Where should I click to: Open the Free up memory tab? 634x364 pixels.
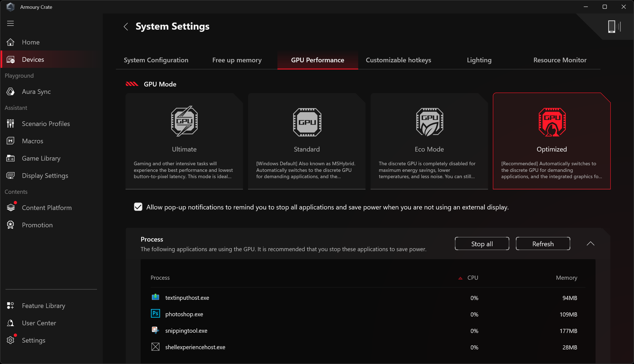tap(237, 60)
